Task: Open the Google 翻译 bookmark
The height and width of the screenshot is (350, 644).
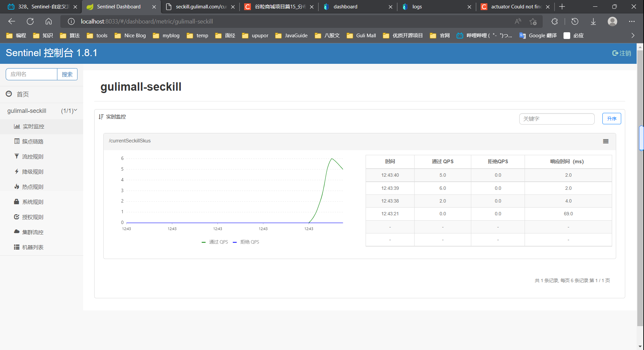Action: click(x=538, y=36)
